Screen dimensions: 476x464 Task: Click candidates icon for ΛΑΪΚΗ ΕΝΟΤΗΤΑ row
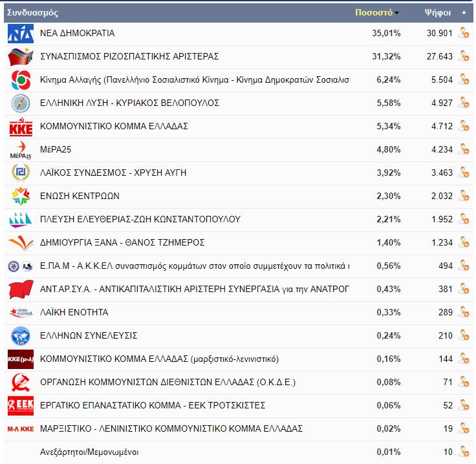coord(464,312)
